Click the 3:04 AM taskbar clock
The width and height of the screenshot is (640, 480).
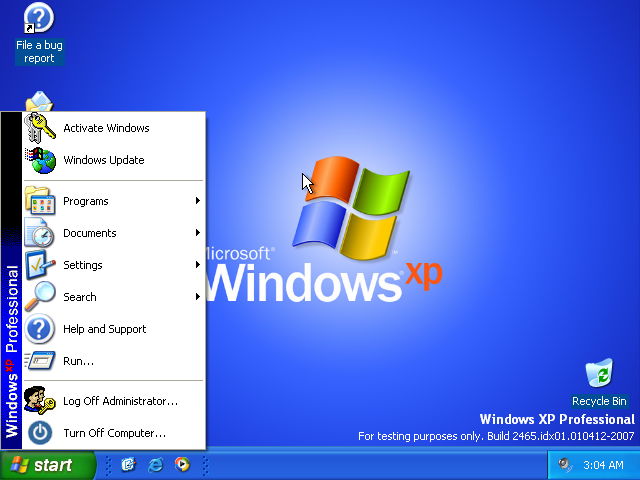603,465
